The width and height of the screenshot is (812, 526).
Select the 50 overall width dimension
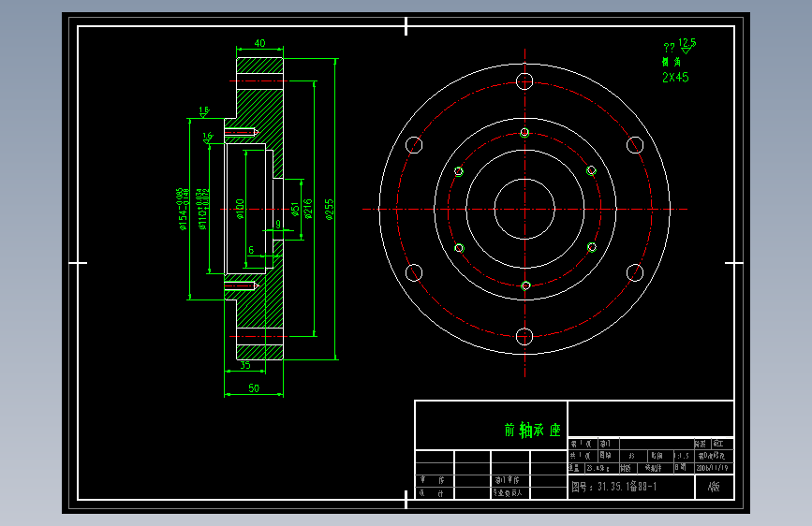pyautogui.click(x=254, y=387)
